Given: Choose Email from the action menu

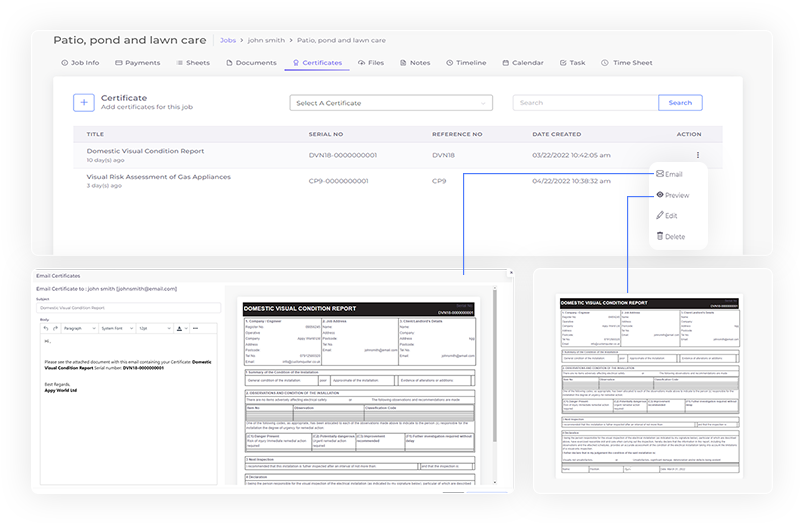Looking at the screenshot, I should pos(673,174).
